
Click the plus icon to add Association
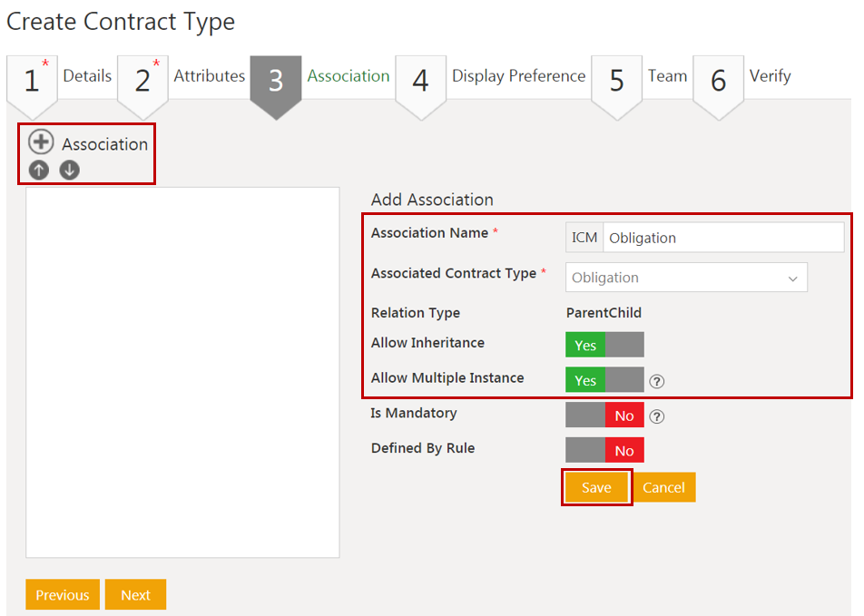tap(41, 142)
